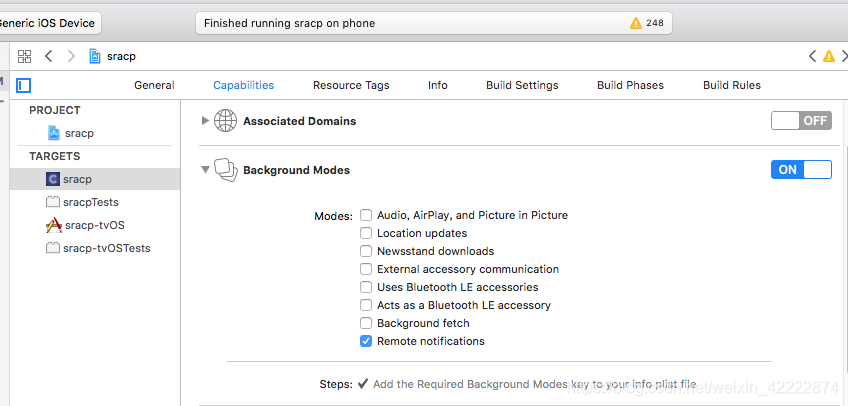The width and height of the screenshot is (848, 406).
Task: Click the checkmark beside Steps
Action: click(363, 384)
